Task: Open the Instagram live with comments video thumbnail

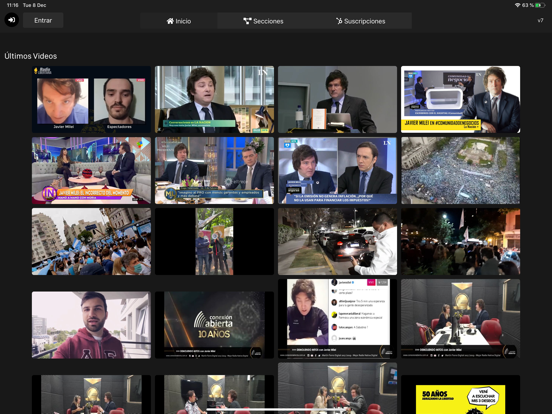Action: [x=337, y=319]
